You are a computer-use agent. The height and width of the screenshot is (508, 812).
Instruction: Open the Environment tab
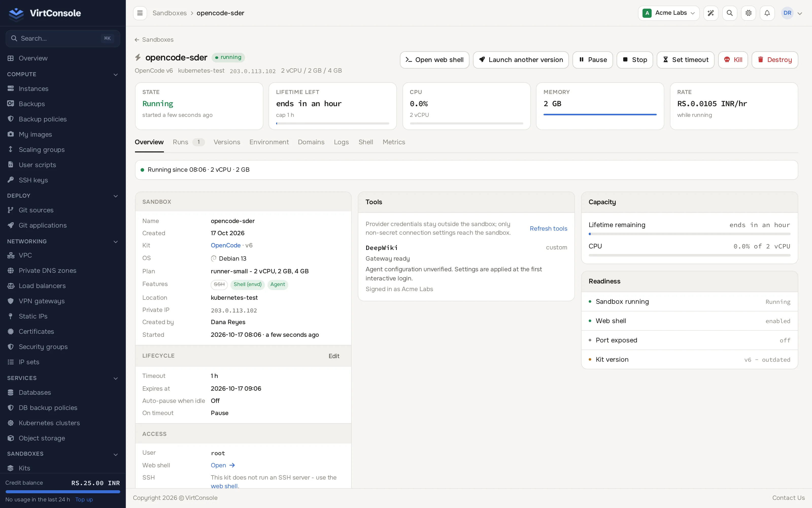point(269,142)
